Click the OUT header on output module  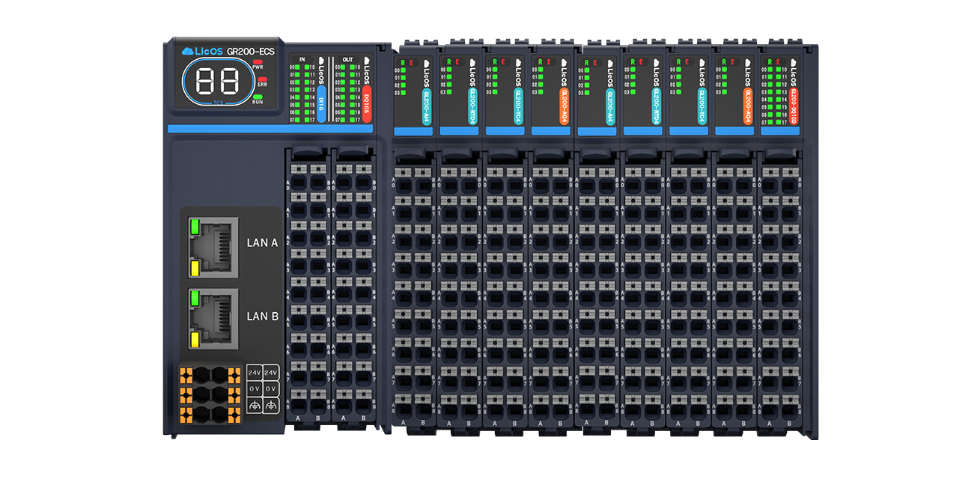point(347,58)
